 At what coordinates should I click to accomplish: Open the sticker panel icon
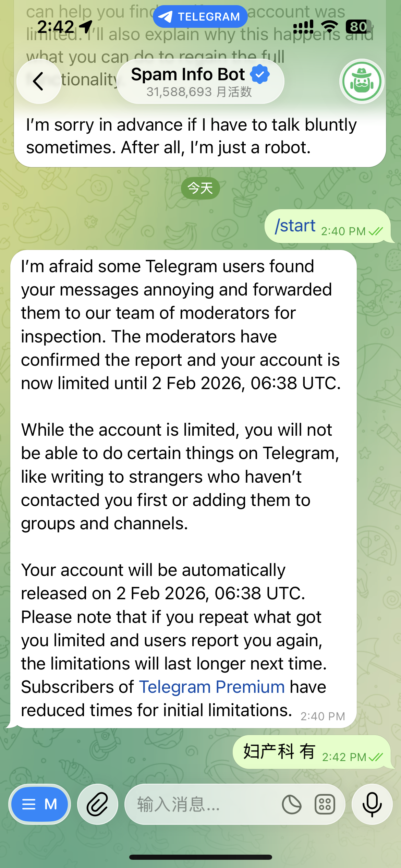pyautogui.click(x=292, y=804)
